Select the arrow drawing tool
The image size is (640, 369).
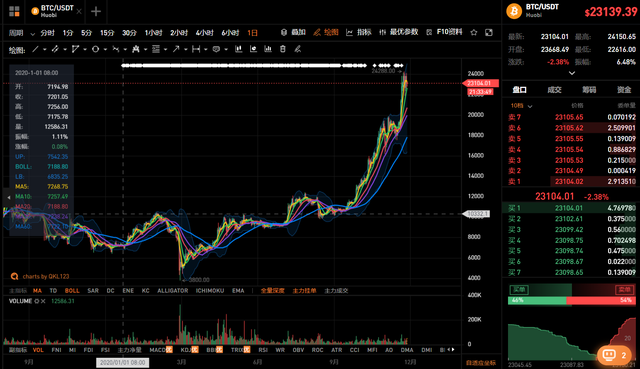click(176, 49)
